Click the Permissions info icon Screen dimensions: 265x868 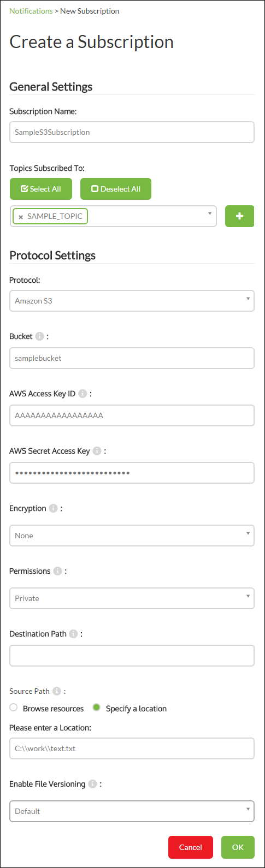click(57, 571)
